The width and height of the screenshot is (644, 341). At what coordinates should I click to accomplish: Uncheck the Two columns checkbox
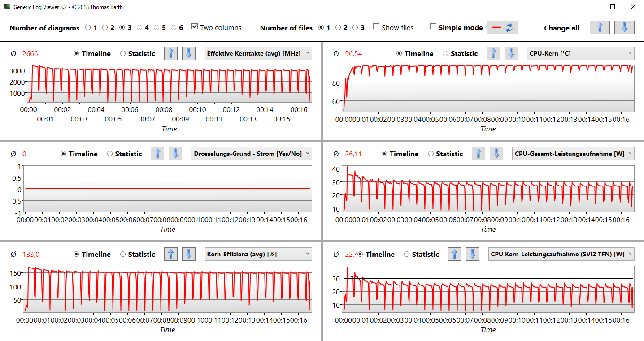(x=195, y=27)
